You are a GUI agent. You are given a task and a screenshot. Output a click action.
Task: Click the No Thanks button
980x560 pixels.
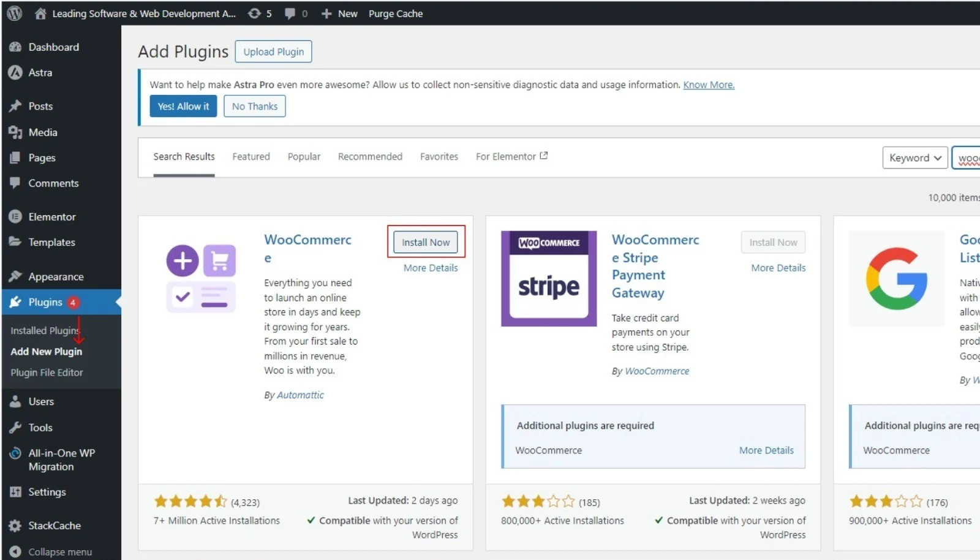coord(254,106)
